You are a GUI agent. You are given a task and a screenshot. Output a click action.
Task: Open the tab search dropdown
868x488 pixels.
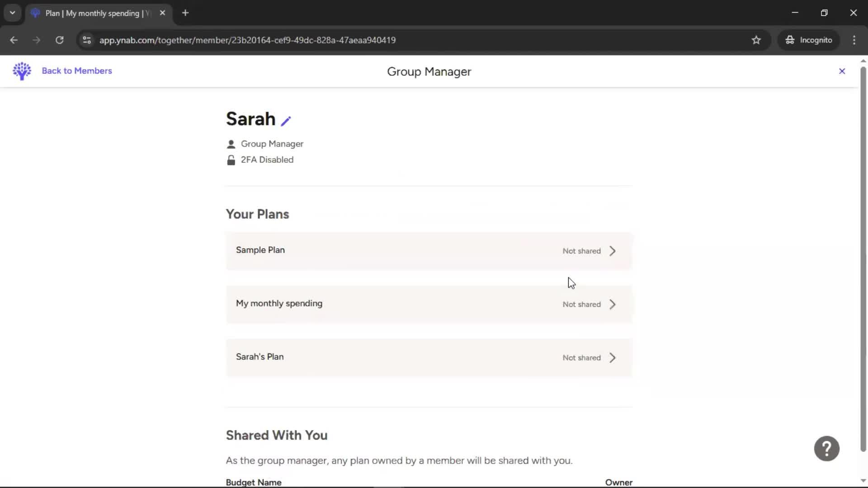pyautogui.click(x=13, y=13)
